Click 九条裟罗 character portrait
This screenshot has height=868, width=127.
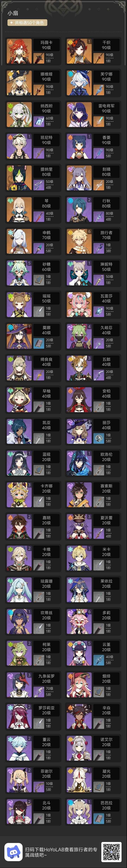[19, 685]
